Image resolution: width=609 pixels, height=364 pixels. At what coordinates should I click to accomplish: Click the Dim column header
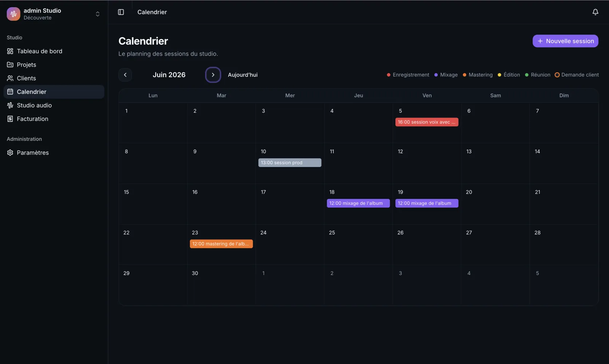coord(564,95)
